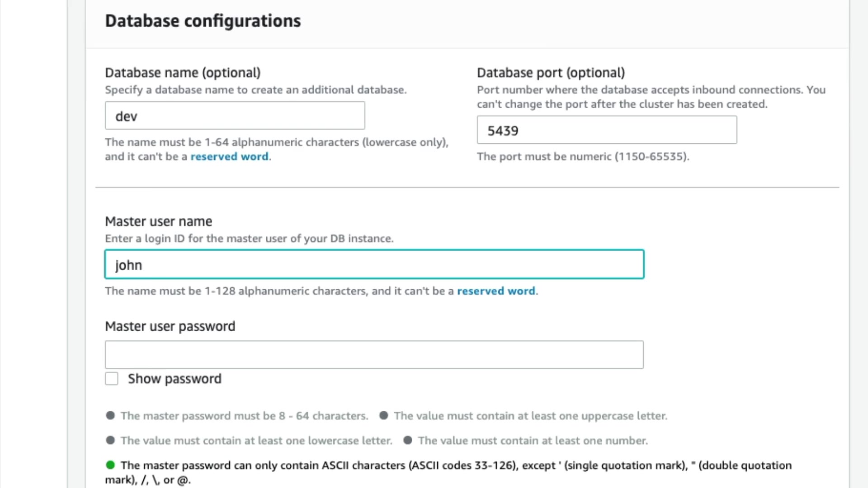This screenshot has width=868, height=488.
Task: Click the empty Master user password field
Action: tap(374, 355)
